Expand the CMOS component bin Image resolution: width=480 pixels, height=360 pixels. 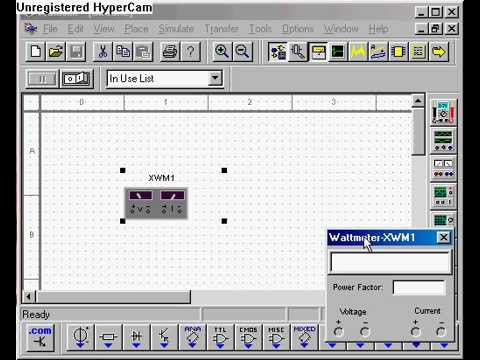point(248,337)
